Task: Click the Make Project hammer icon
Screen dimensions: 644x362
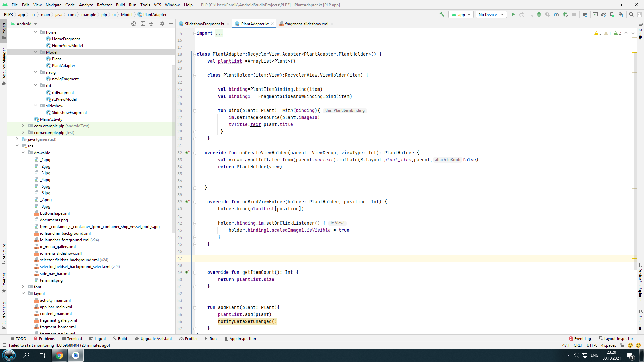Action: point(442,14)
